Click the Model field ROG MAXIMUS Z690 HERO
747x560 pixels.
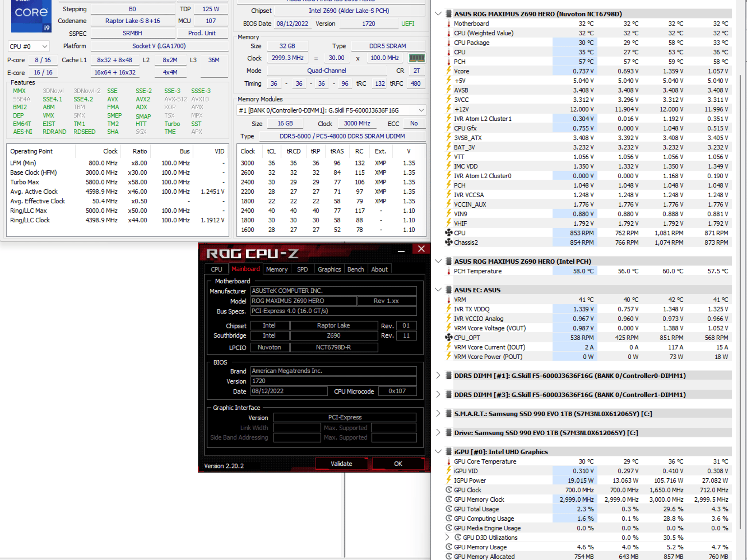click(303, 301)
